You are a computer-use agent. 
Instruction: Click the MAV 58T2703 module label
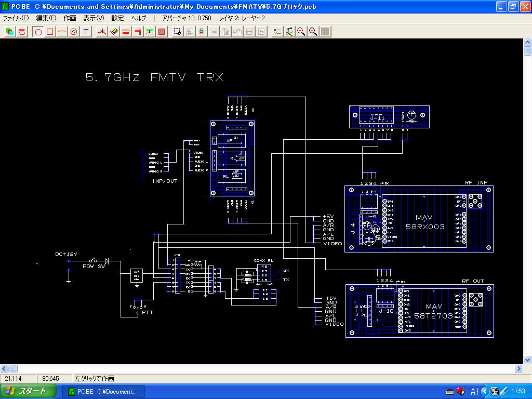tap(433, 311)
